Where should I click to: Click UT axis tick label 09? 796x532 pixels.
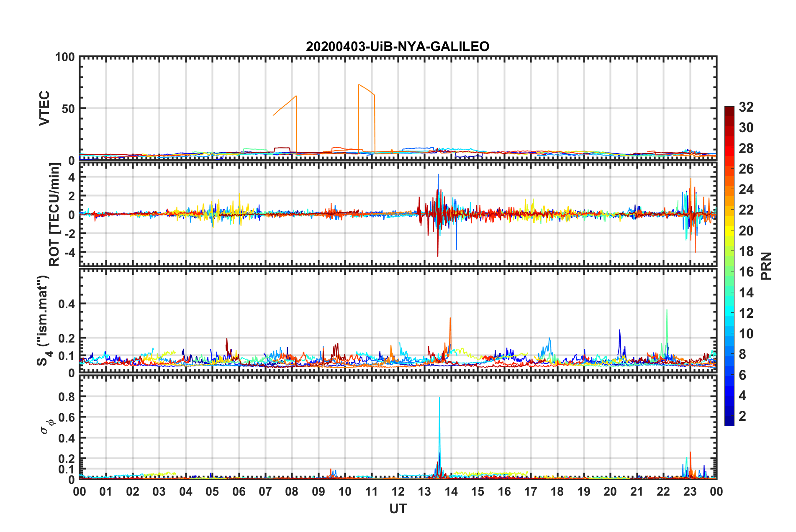pos(318,491)
